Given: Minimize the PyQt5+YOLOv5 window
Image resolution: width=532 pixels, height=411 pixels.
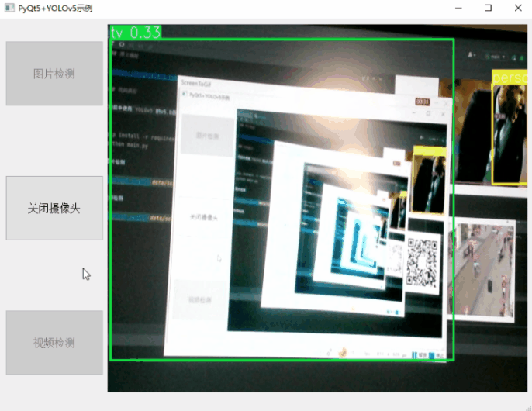Looking at the screenshot, I should 458,9.
